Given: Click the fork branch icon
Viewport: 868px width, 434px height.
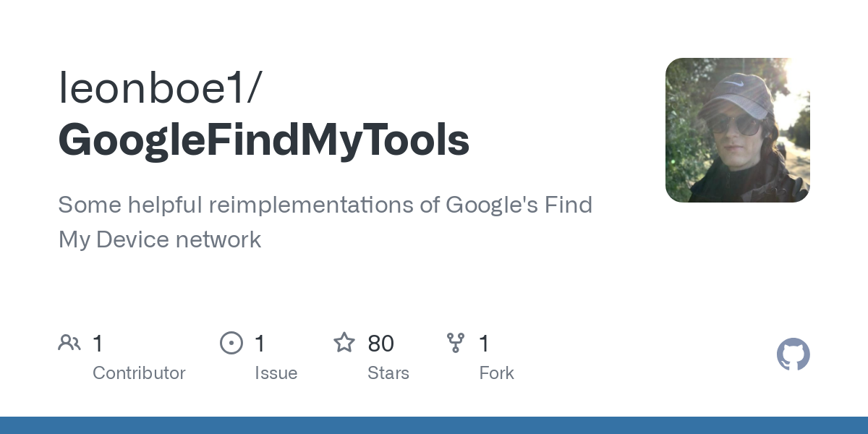Looking at the screenshot, I should point(456,343).
